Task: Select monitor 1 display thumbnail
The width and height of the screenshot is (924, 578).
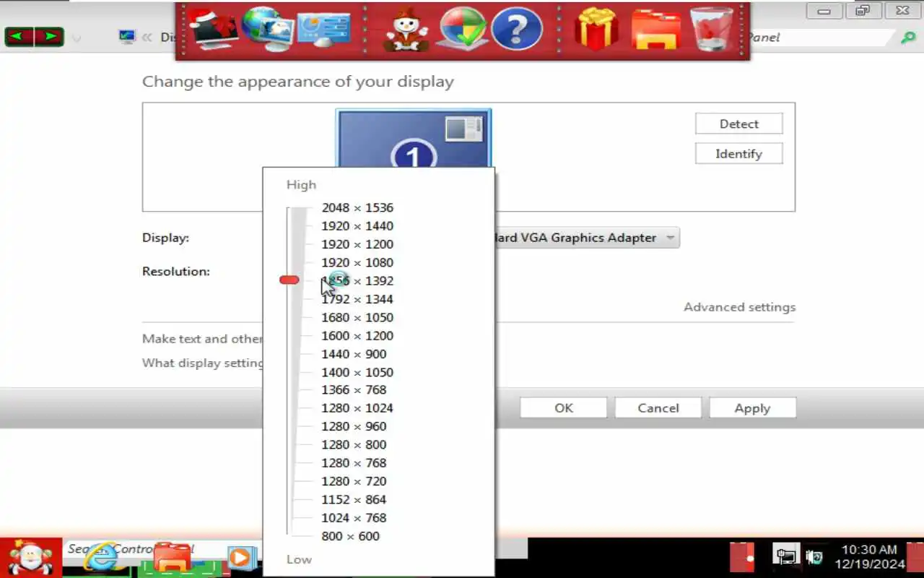Action: pos(414,139)
